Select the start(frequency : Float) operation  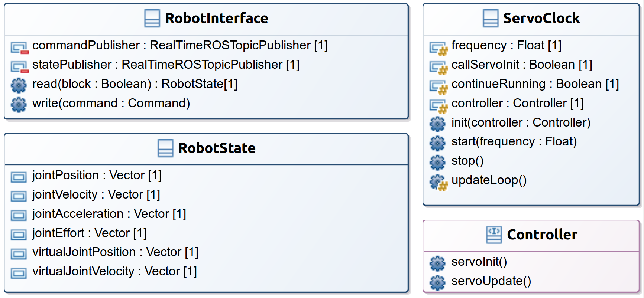coord(514,141)
